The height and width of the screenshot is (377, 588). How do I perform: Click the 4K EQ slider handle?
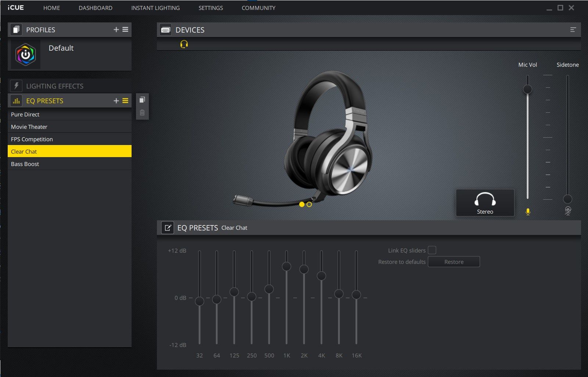(x=321, y=276)
